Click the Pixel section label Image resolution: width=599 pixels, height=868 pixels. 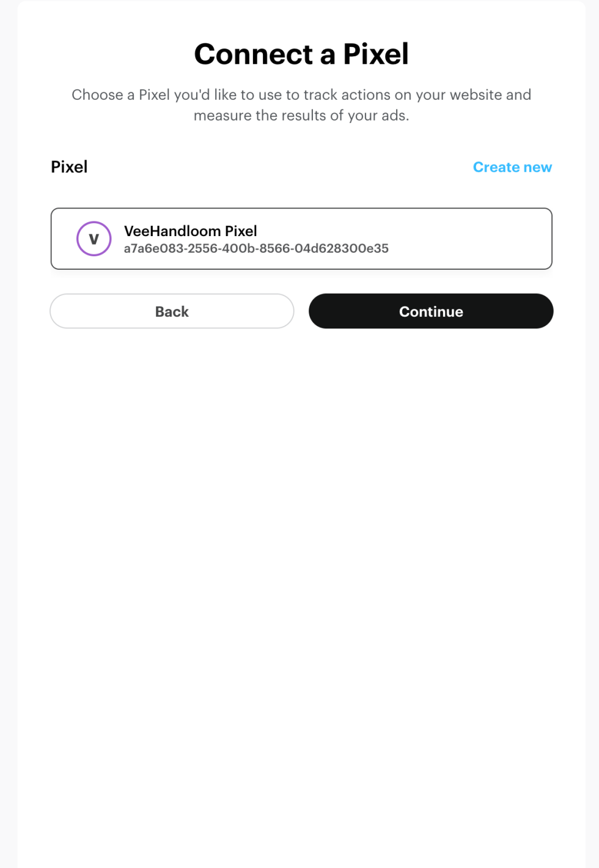pyautogui.click(x=69, y=167)
